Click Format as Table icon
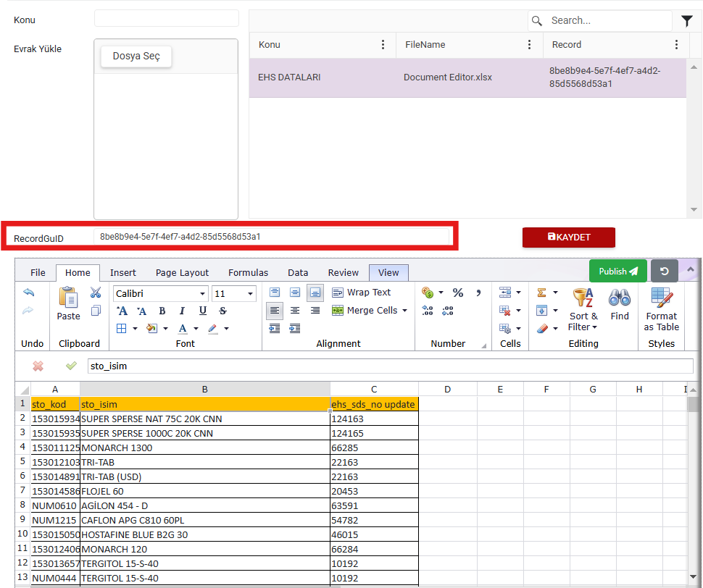This screenshot has width=703, height=588. pos(661,298)
